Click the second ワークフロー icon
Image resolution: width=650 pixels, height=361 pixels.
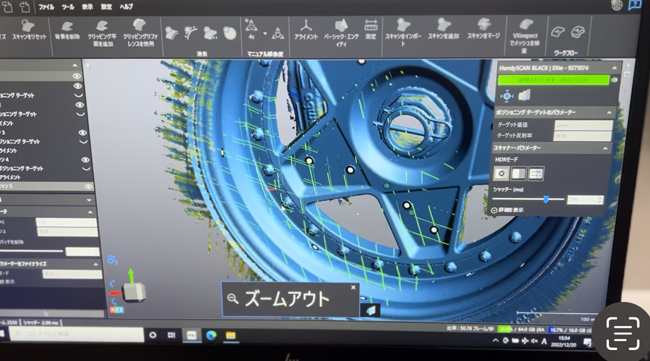coord(577,31)
